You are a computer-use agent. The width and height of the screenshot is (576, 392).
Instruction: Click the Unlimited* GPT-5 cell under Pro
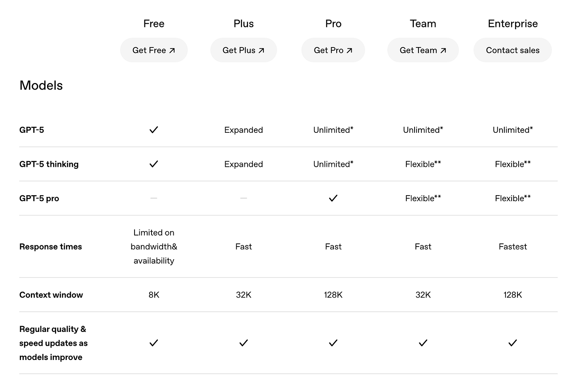tap(333, 130)
